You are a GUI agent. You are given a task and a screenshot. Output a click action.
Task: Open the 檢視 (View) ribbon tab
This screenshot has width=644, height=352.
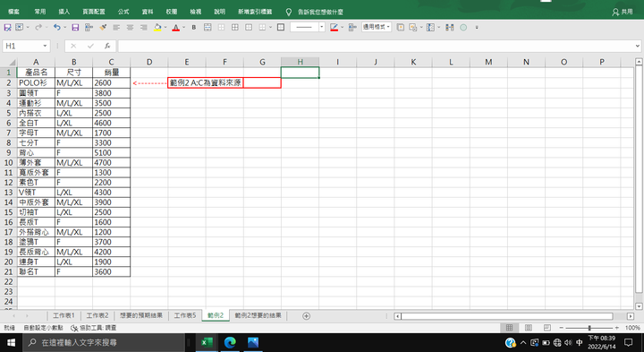pos(196,12)
